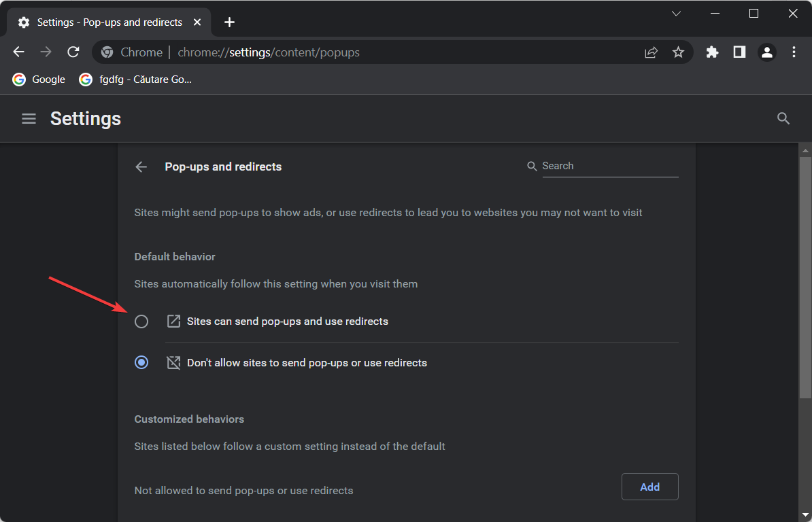
Task: Go back from Pop-ups and redirects
Action: (141, 167)
